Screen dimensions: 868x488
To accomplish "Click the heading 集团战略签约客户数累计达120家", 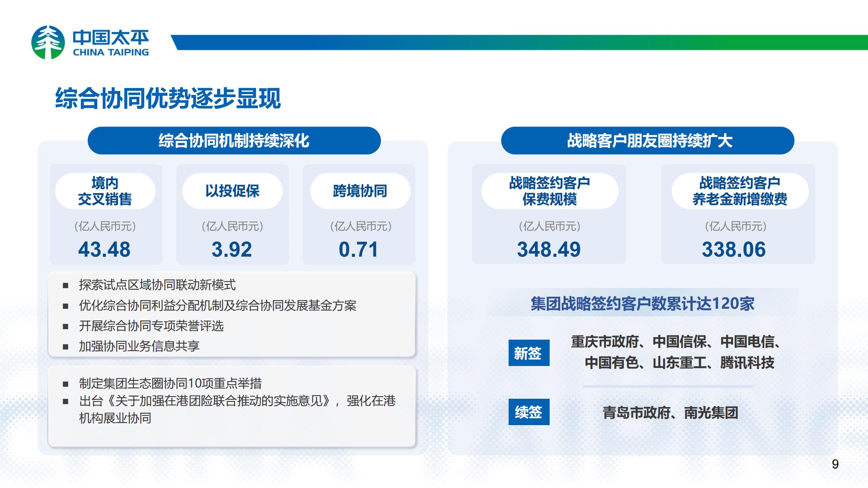I will 642,303.
